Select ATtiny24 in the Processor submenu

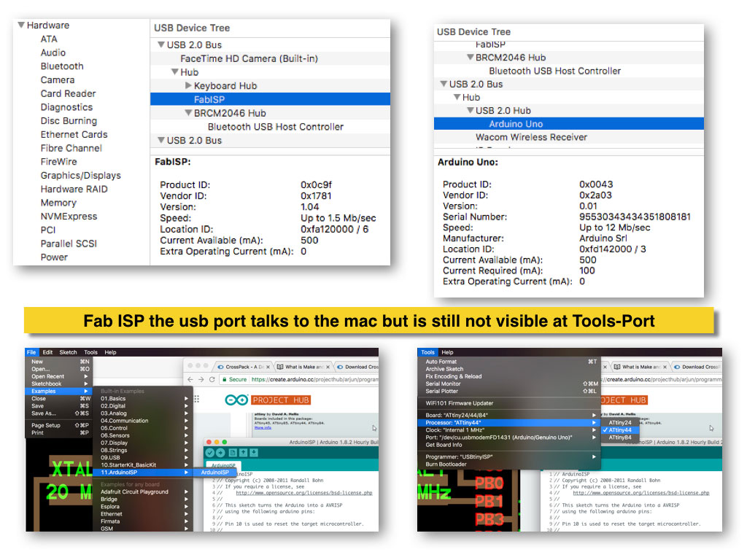(620, 422)
